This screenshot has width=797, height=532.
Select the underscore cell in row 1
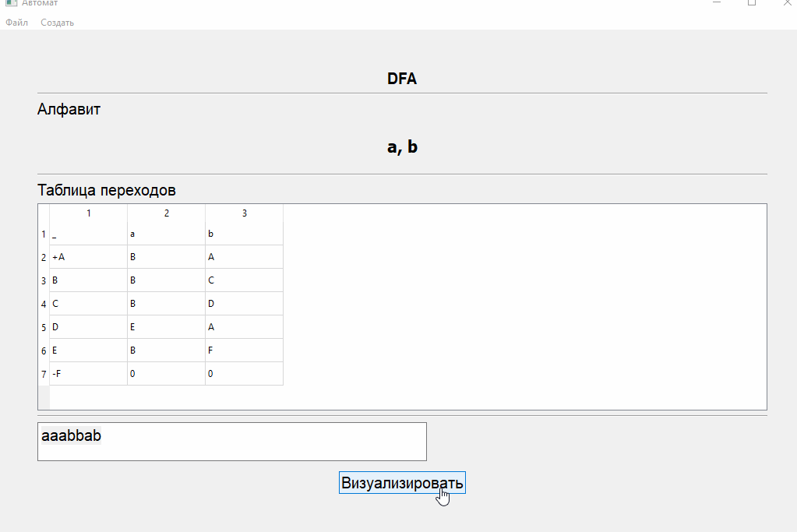pos(87,233)
